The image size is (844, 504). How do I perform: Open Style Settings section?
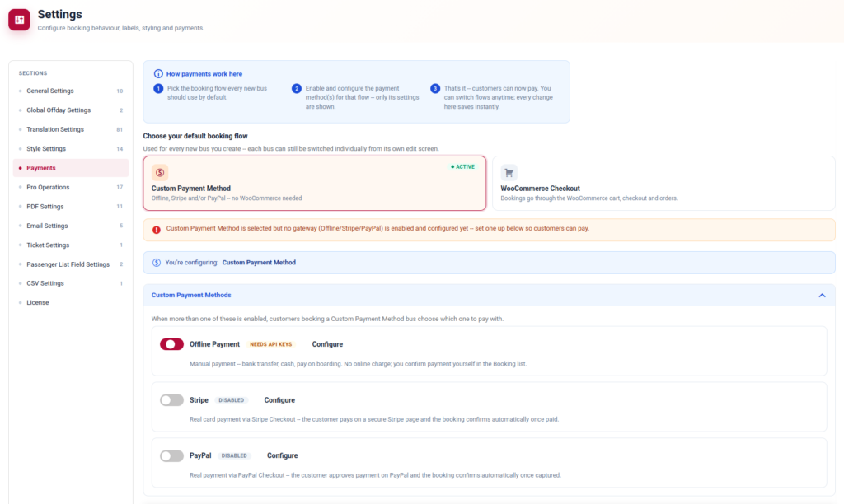71,149
